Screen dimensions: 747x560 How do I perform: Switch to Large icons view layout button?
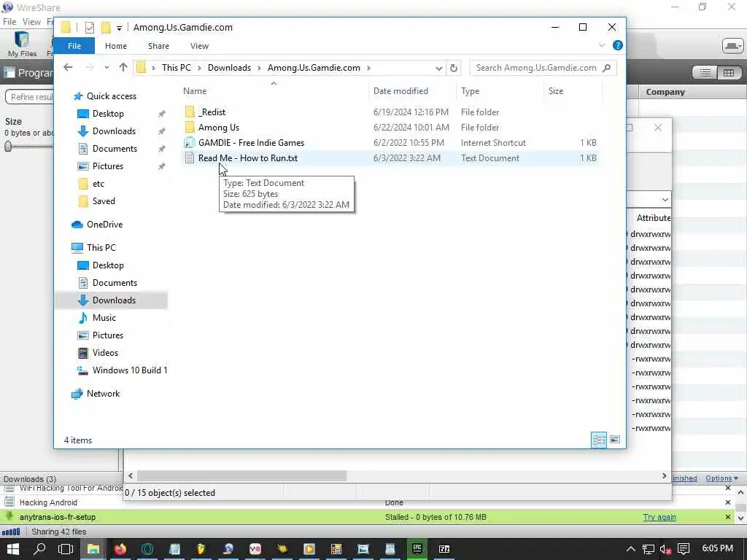[615, 440]
